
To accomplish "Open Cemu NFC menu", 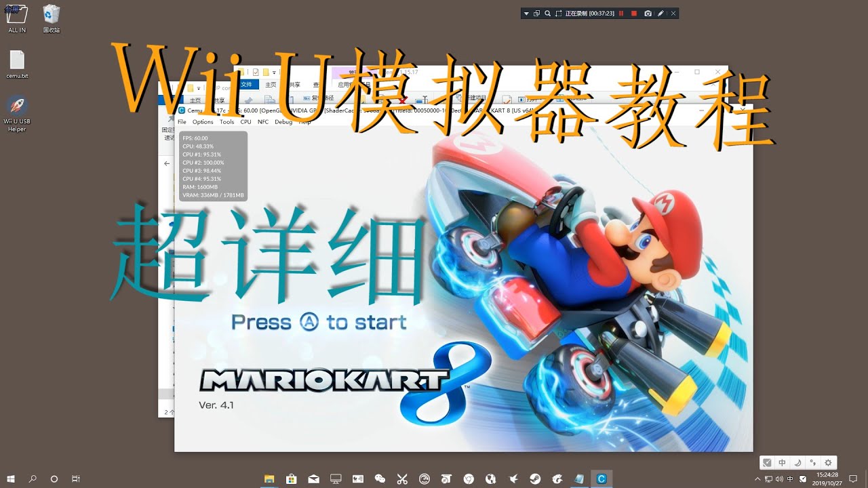I will (263, 122).
